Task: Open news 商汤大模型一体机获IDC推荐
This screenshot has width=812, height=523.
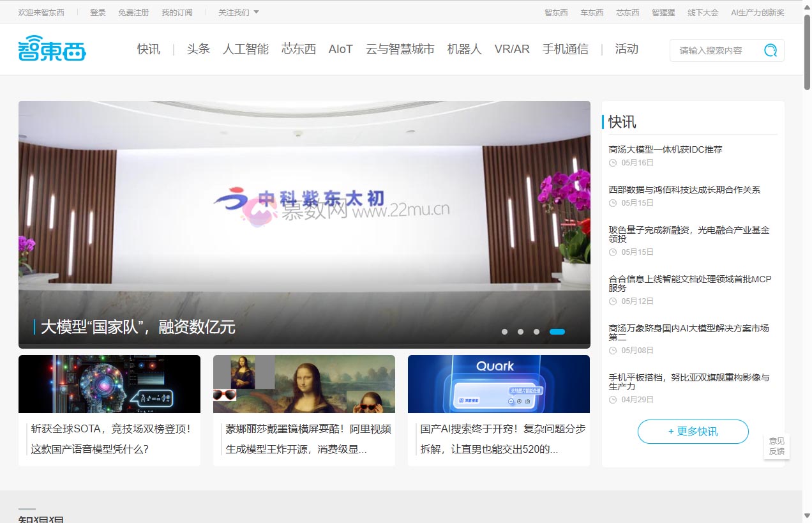Action: pos(665,149)
